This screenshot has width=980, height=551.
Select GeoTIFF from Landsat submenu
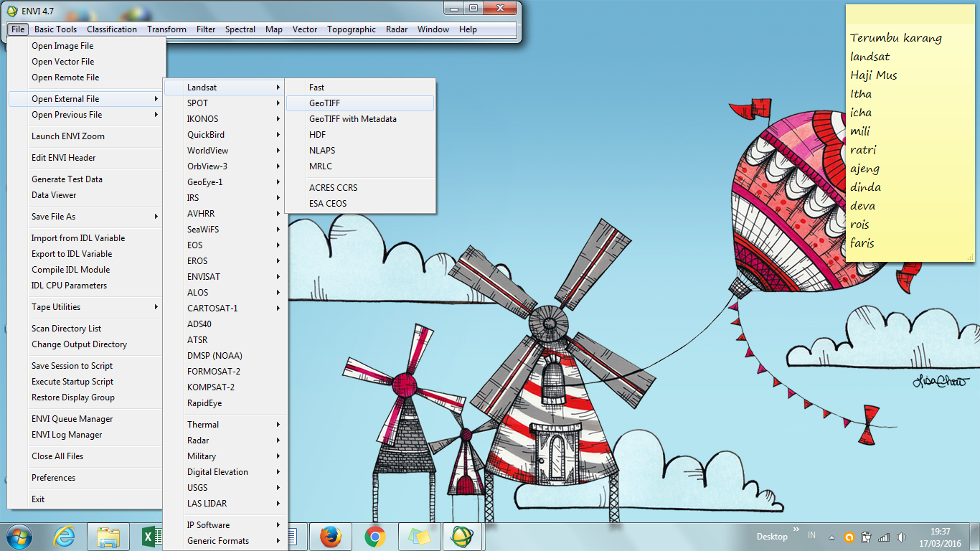[360, 103]
